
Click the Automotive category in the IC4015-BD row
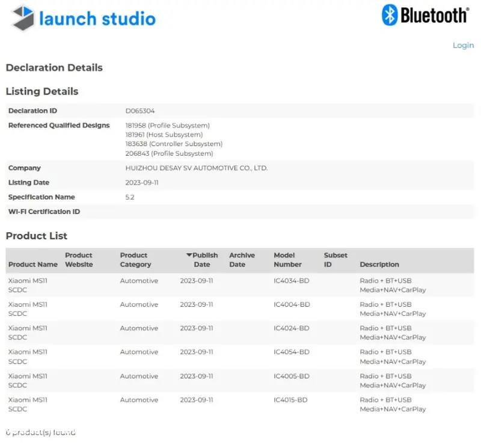pyautogui.click(x=139, y=400)
